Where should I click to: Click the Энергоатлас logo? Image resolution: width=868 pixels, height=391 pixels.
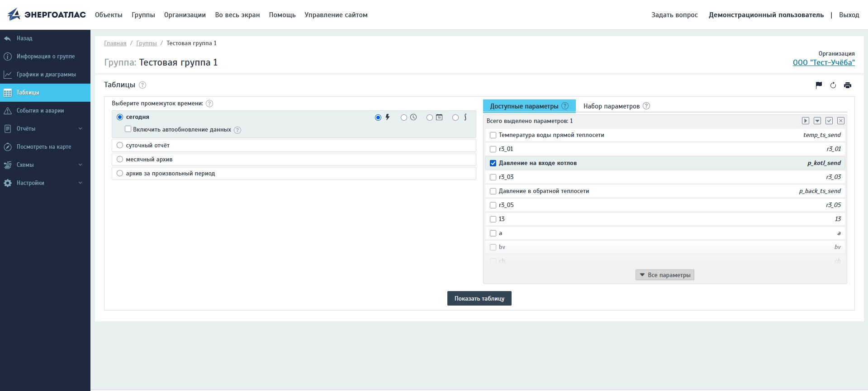[47, 14]
